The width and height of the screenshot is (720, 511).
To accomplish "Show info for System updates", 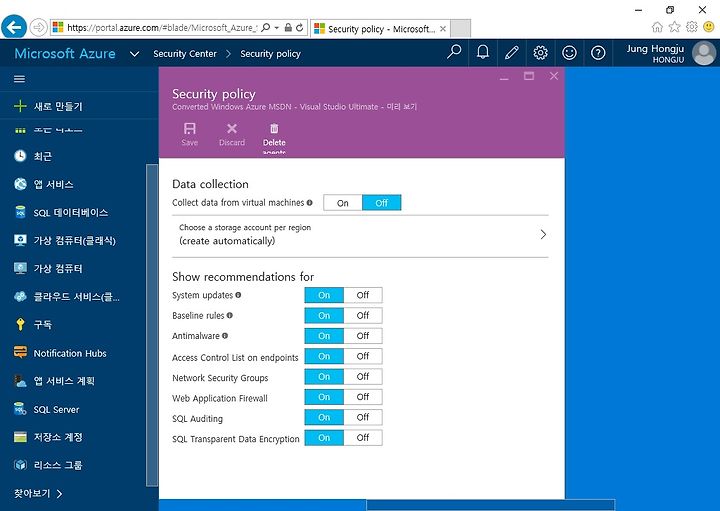I will (x=238, y=295).
